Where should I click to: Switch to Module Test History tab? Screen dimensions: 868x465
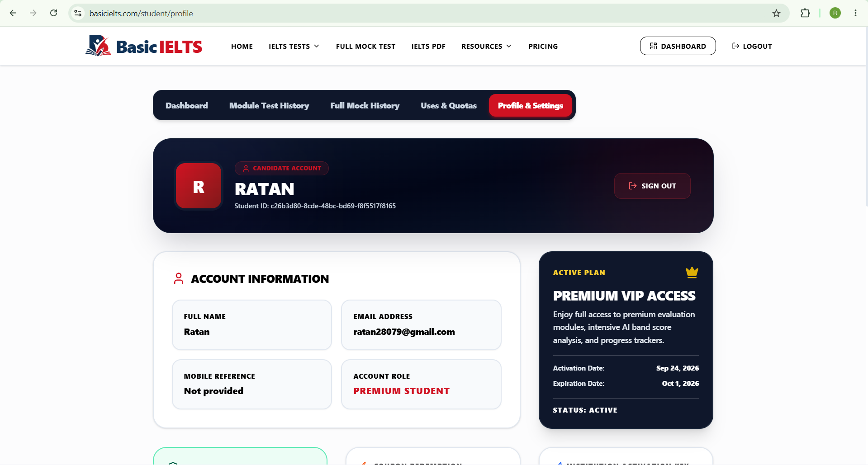pos(269,105)
